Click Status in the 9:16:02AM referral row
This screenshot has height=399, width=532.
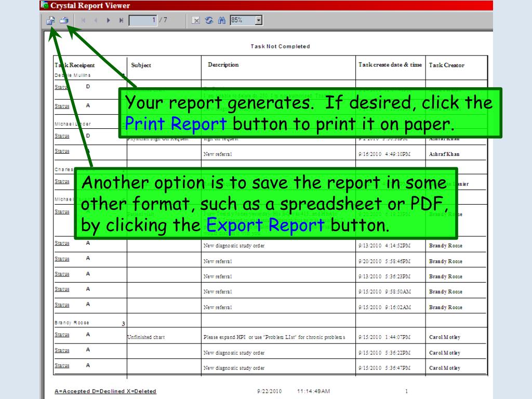pyautogui.click(x=62, y=304)
